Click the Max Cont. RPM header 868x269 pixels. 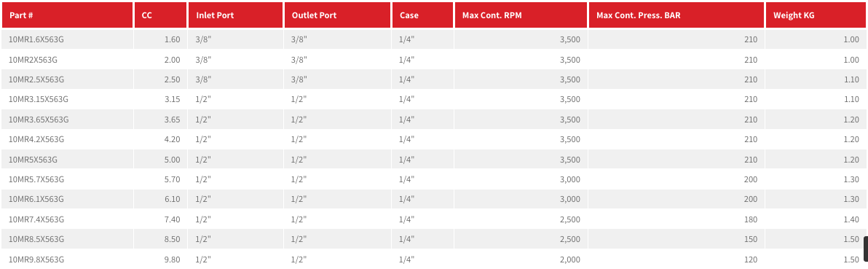[x=521, y=15]
